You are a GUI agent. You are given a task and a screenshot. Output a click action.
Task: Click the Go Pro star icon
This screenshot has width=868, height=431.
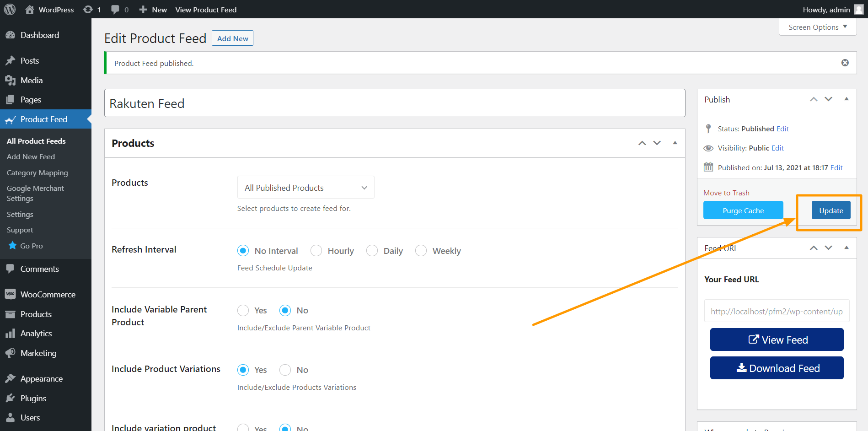coord(12,246)
